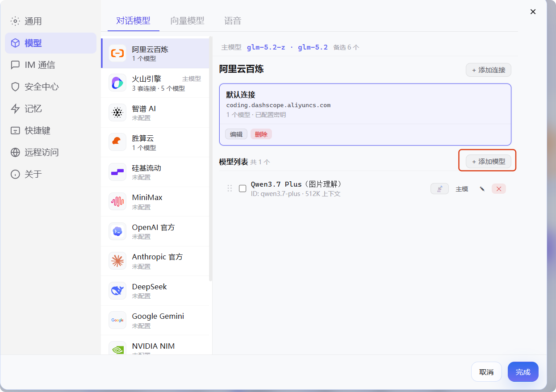Select the DeepSeek whale logo
556x392 pixels.
tap(117, 291)
